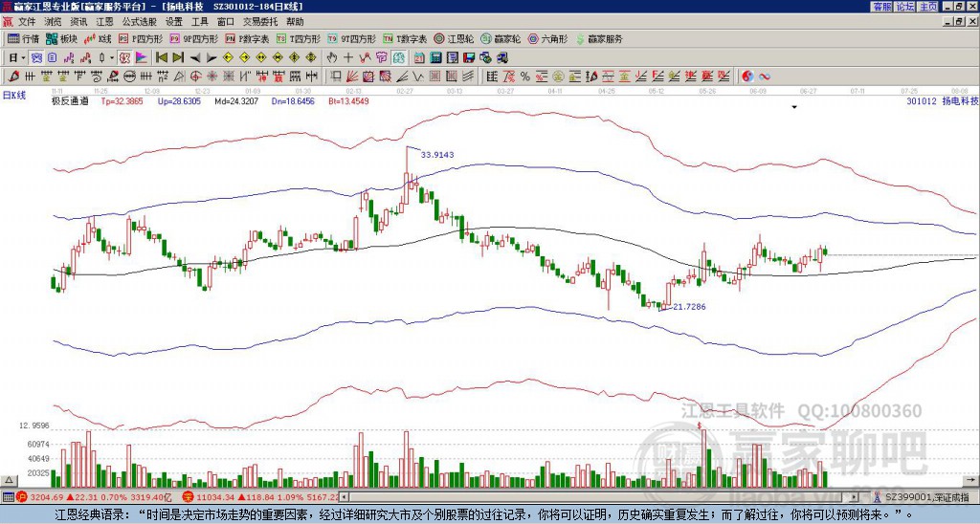
Task: Click the 11034.34 index status reading
Action: pos(214,497)
